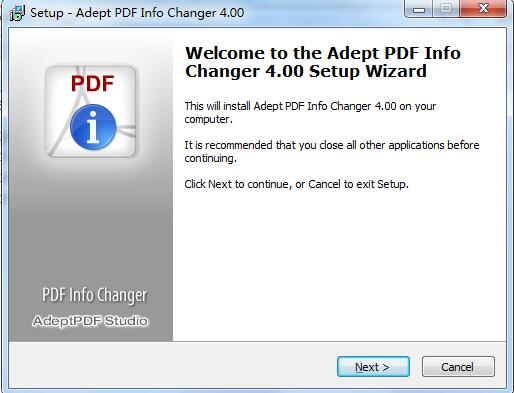Click the 'It is recommended' paragraph
The image size is (514, 393).
click(x=332, y=151)
